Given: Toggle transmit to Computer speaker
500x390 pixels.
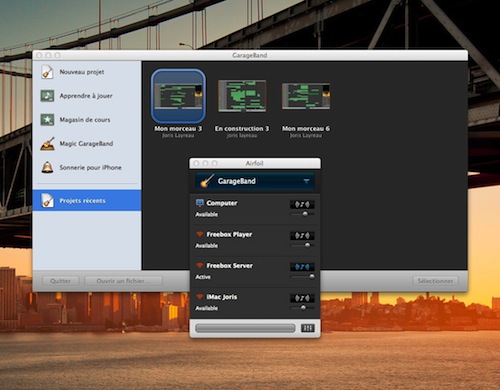Looking at the screenshot, I should (x=302, y=204).
